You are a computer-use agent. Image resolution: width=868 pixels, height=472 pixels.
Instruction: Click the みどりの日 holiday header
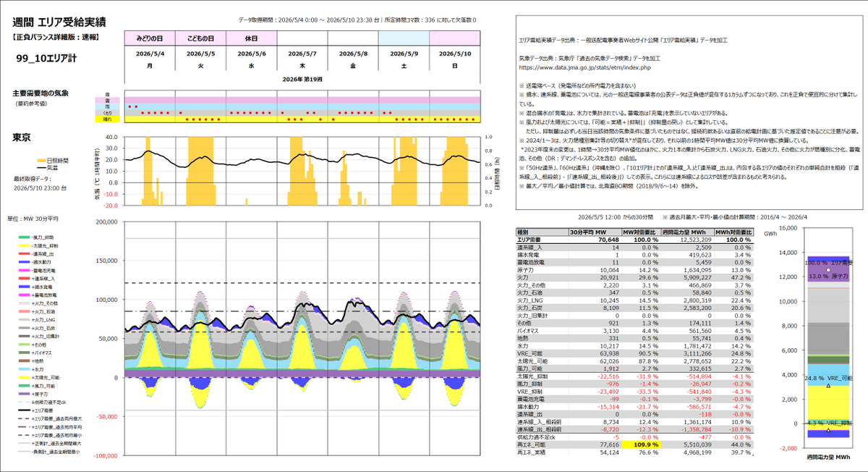[x=150, y=38]
